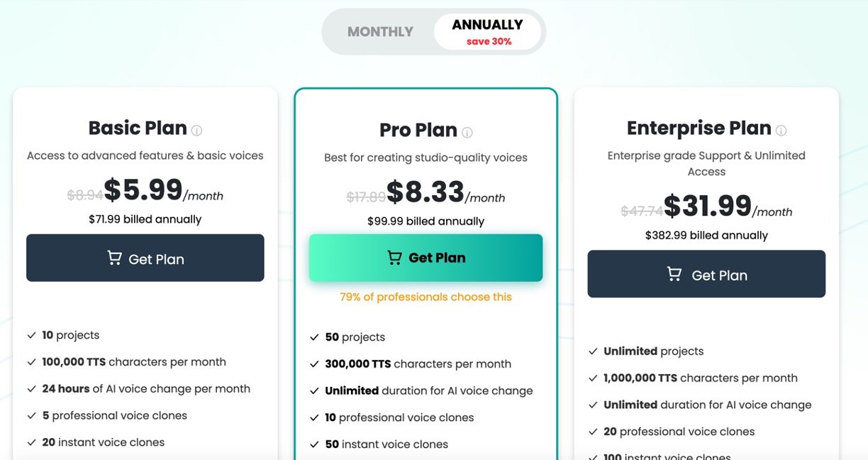
Task: Get the Enterprise Plan
Action: click(706, 274)
